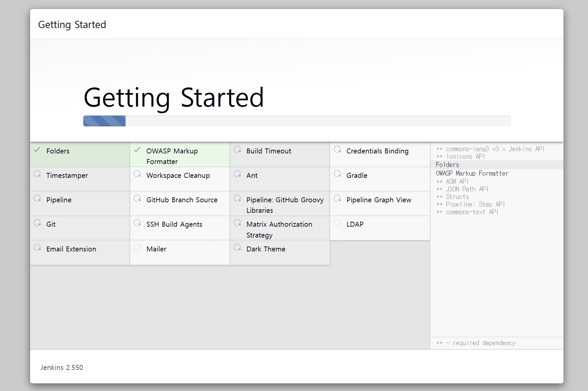
Task: Click the Gradle plugin name
Action: [357, 176]
